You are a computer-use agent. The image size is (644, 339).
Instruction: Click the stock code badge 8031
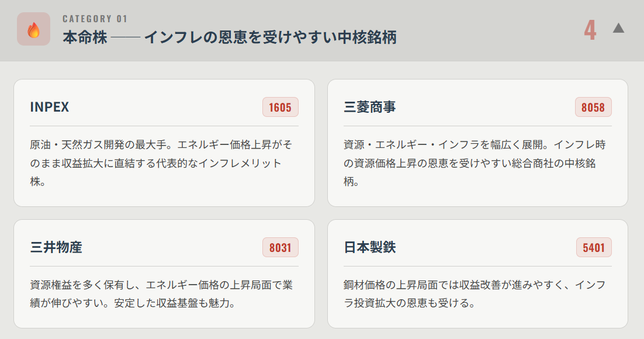[280, 247]
